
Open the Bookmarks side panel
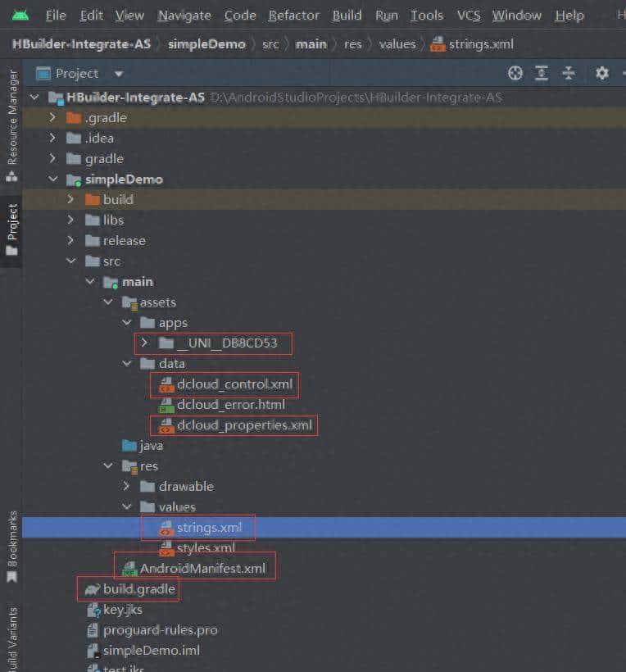pos(11,545)
